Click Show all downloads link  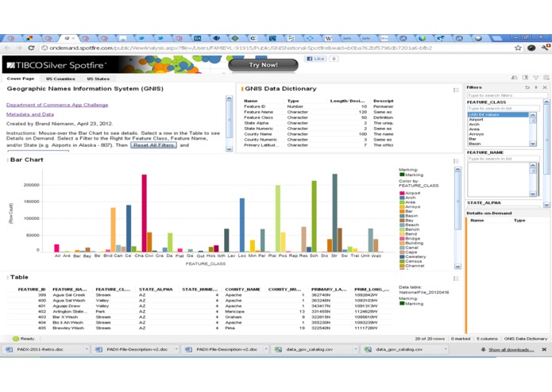(x=511, y=349)
